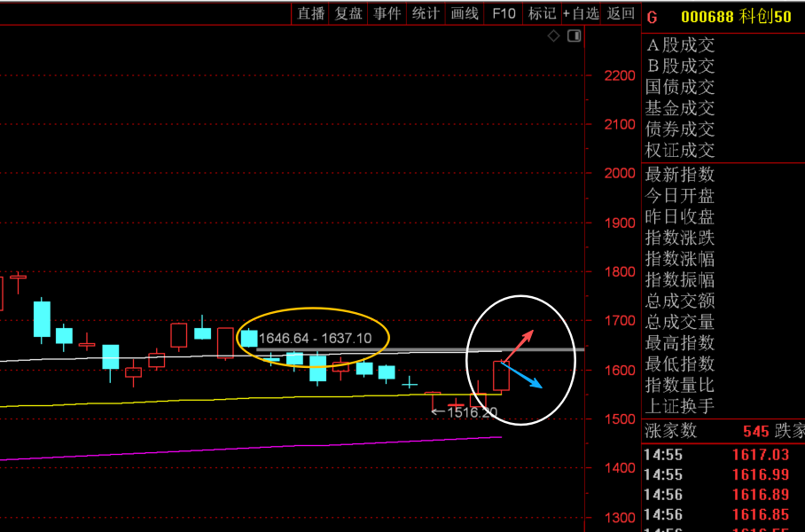
Task: Click the 今日开盘 label
Action: tap(680, 196)
